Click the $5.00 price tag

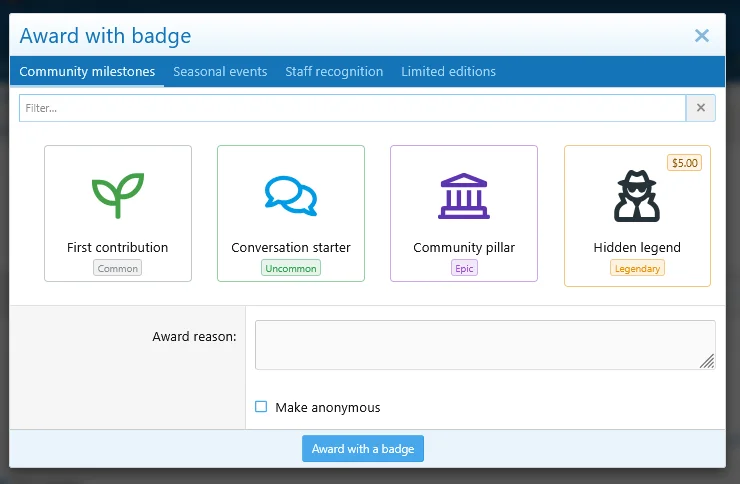[684, 163]
